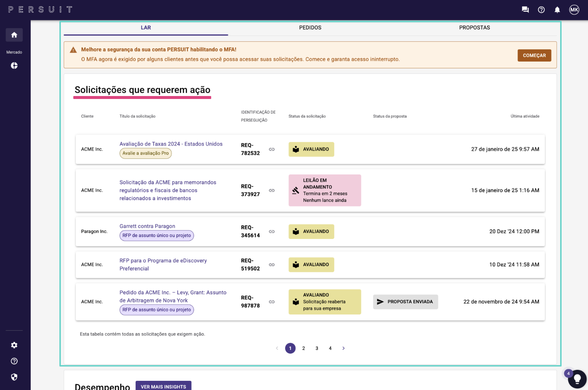Click RFP tag under Garrett contra Paragon
The width and height of the screenshot is (588, 390).
tap(157, 235)
